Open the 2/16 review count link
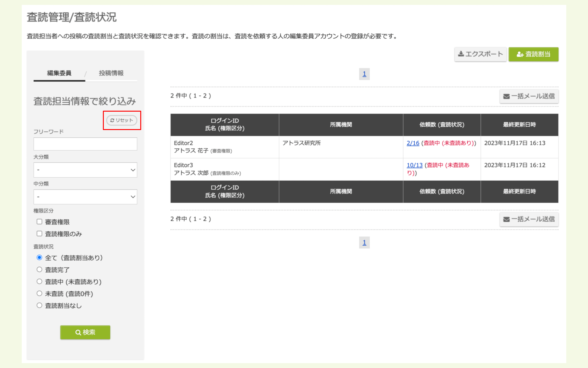Screen dimensions: 588x368 pyautogui.click(x=413, y=143)
